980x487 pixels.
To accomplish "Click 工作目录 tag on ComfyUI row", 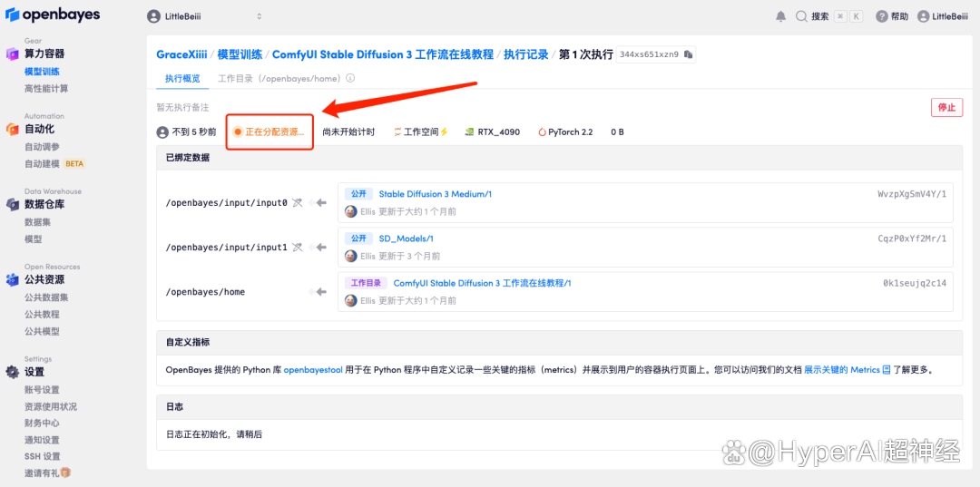I will pos(366,283).
